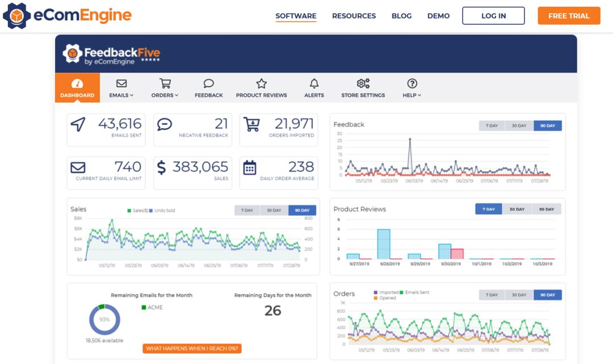Click the green Sales($) legend swatch
The height and width of the screenshot is (364, 613).
(x=129, y=211)
